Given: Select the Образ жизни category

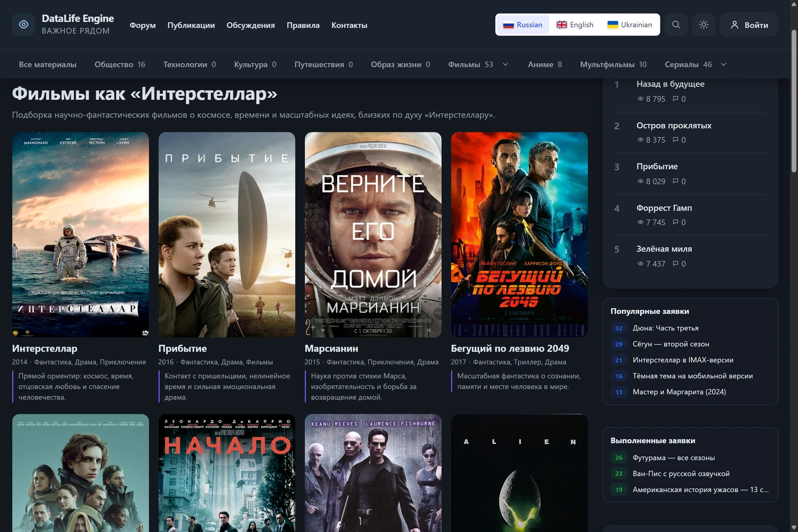Looking at the screenshot, I should pyautogui.click(x=400, y=64).
